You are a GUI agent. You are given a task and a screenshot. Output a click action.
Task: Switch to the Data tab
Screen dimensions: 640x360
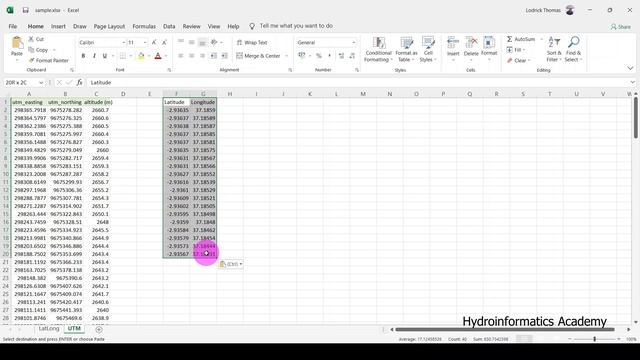pos(169,26)
